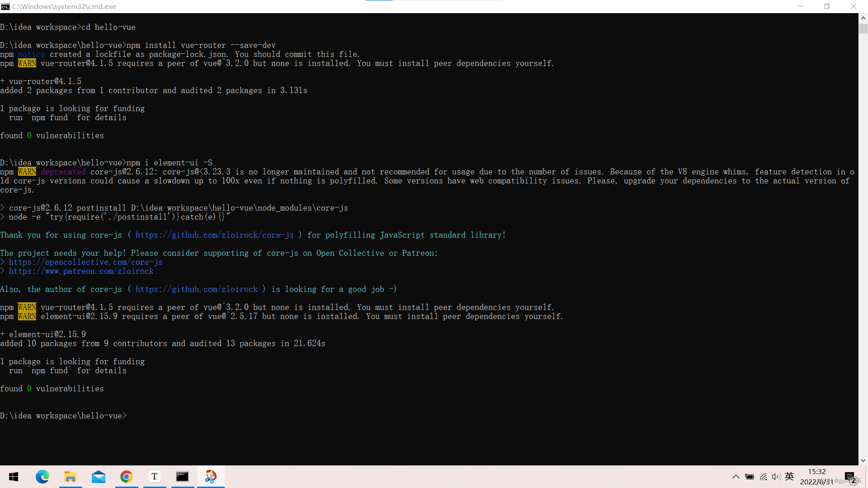Click the scrollbar up arrow
The width and height of the screenshot is (868, 488).
click(x=863, y=18)
